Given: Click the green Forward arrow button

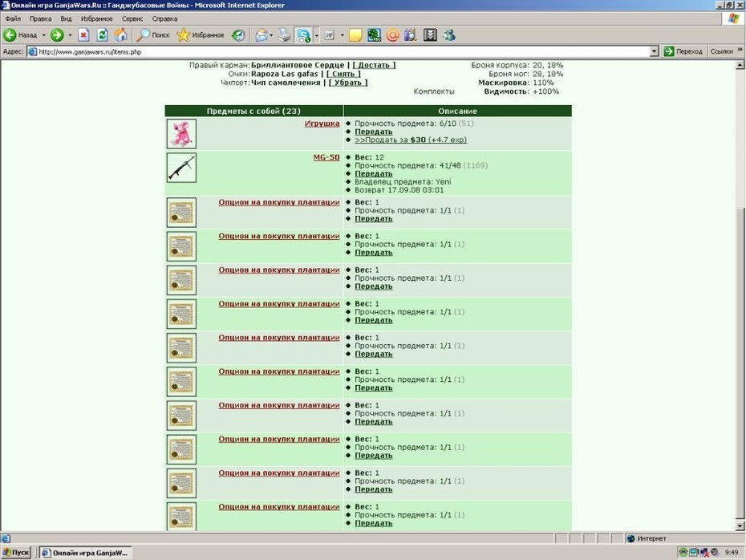Looking at the screenshot, I should point(57,35).
